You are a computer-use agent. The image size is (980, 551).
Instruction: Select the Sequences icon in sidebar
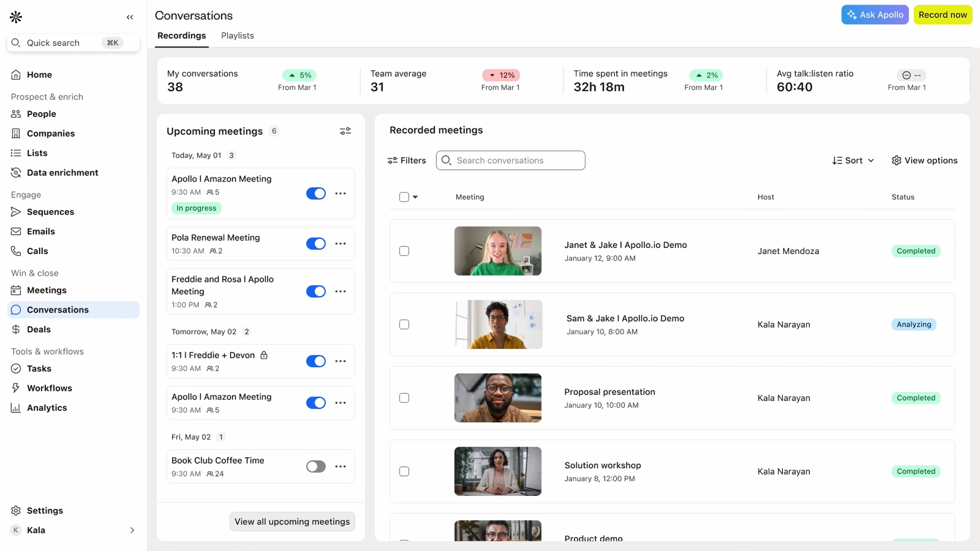[x=16, y=212]
